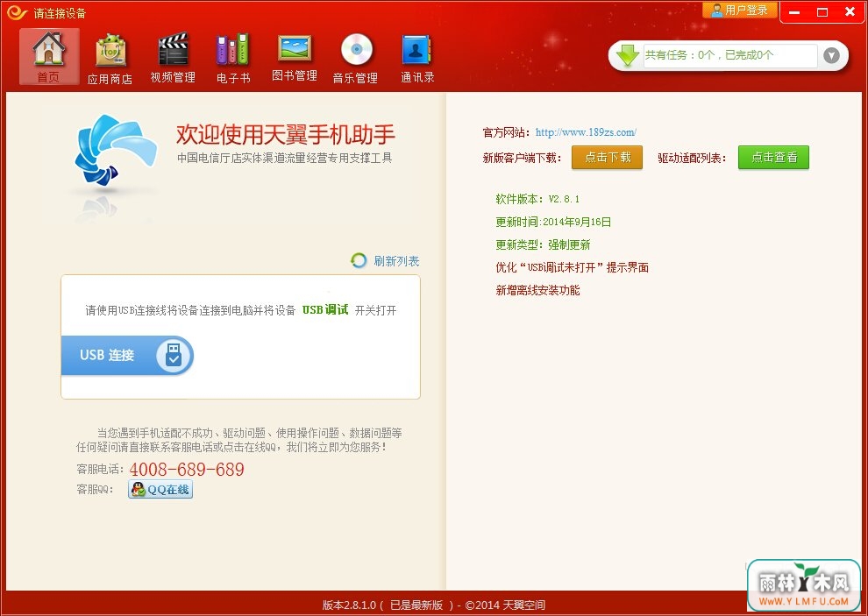
Task: Click the green download tasks arrow icon
Action: [627, 55]
